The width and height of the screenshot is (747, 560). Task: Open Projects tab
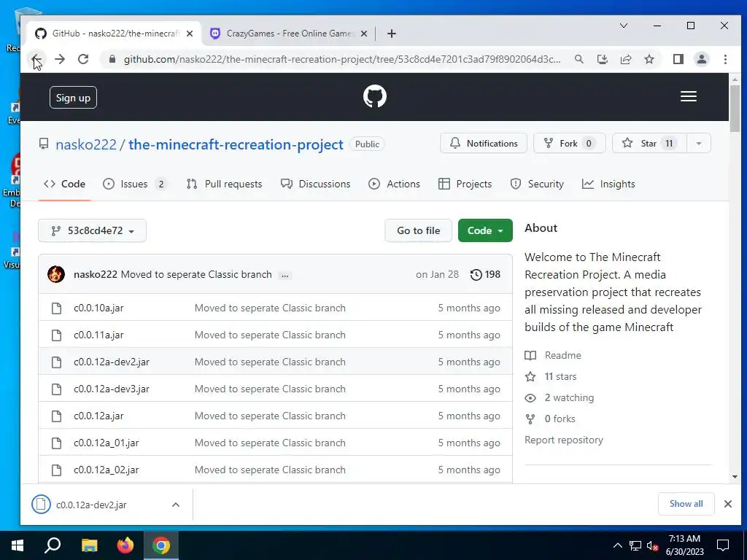click(x=465, y=184)
